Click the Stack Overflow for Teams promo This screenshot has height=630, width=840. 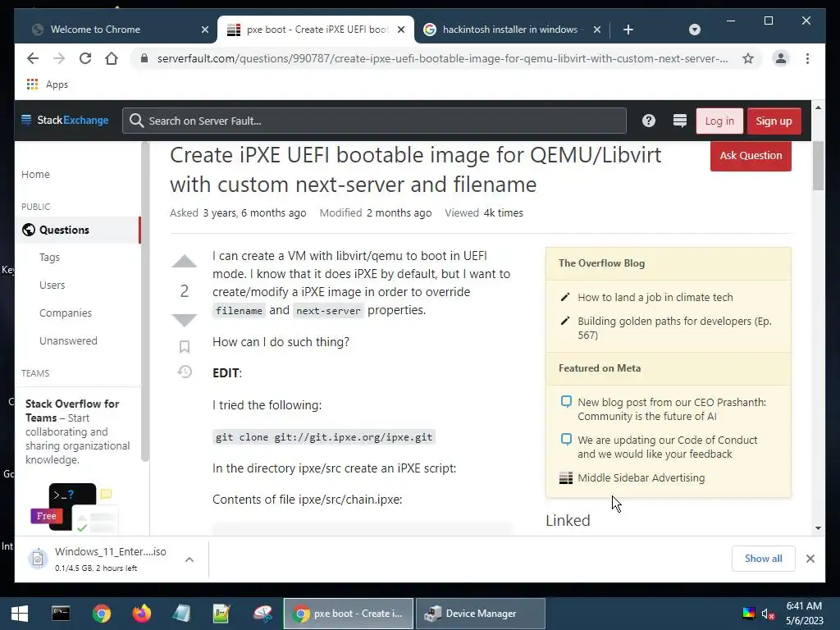78,431
